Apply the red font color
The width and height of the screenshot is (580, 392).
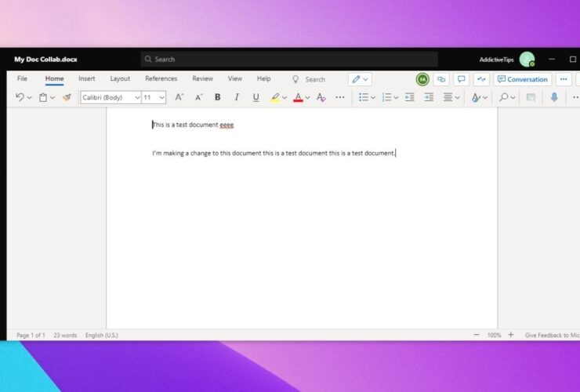[298, 97]
